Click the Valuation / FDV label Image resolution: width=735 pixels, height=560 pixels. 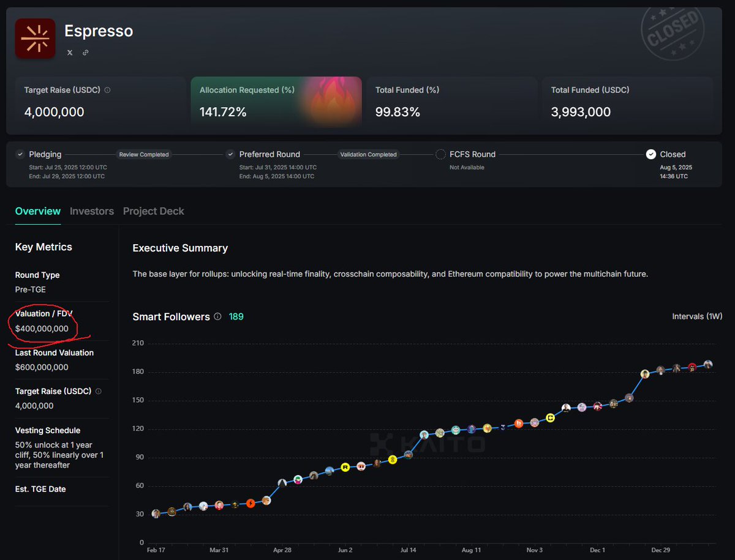(44, 313)
